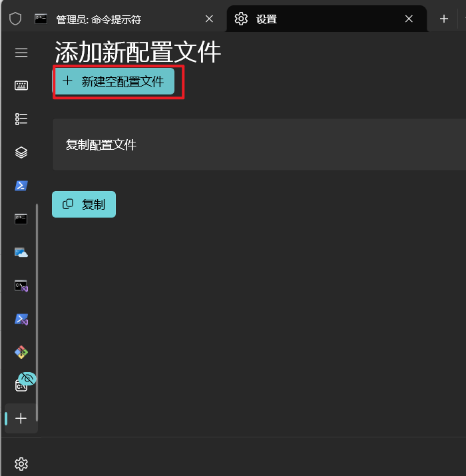Screen dimensions: 466x476
Task: Select the blue PowerShell profile icon
Action: click(x=21, y=186)
